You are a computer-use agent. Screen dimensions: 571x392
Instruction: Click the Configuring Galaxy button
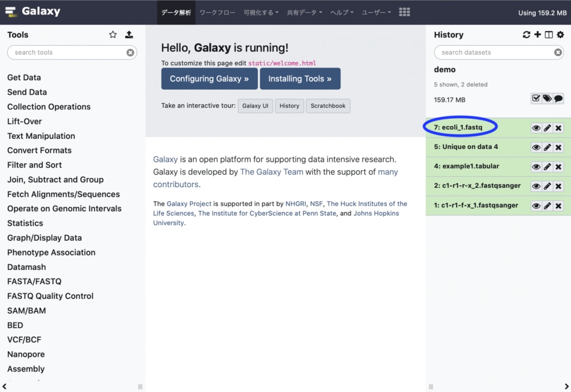(209, 79)
